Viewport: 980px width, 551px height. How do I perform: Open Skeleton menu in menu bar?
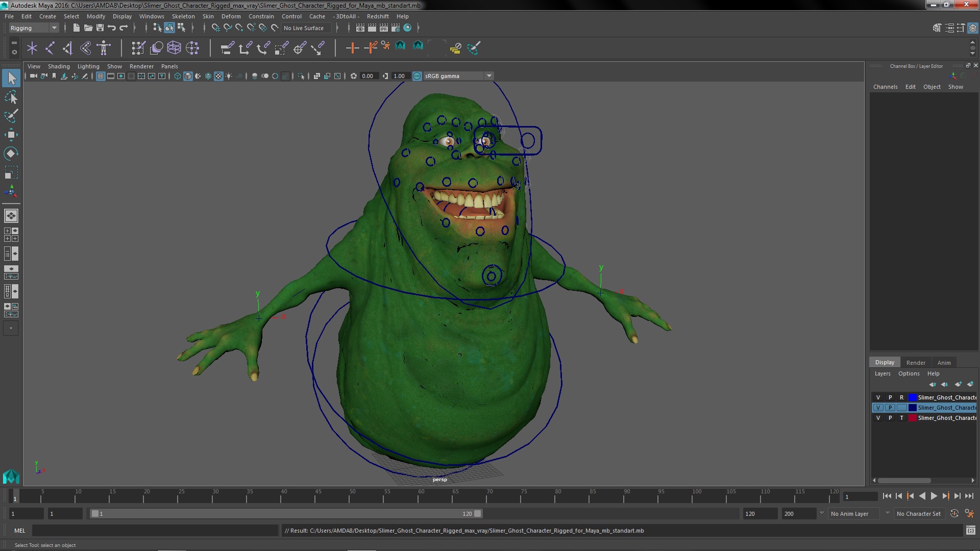(x=183, y=16)
